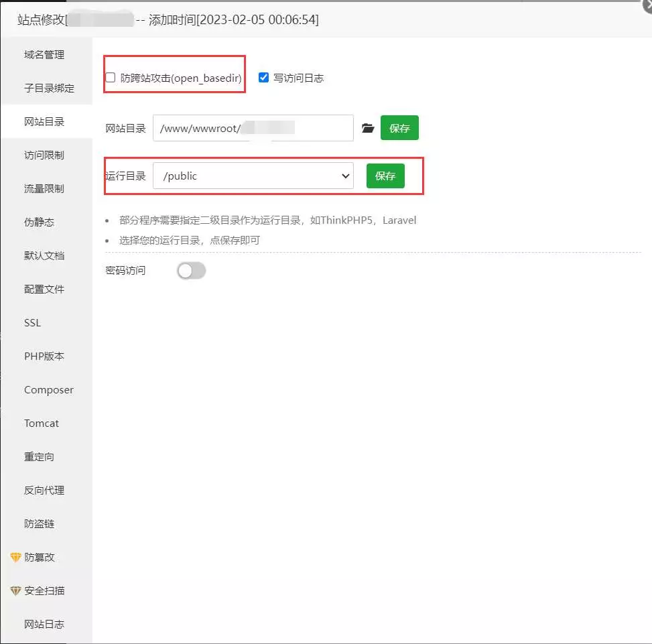Save the 运行目录 selection
Screen dimensions: 652x644
click(x=385, y=176)
